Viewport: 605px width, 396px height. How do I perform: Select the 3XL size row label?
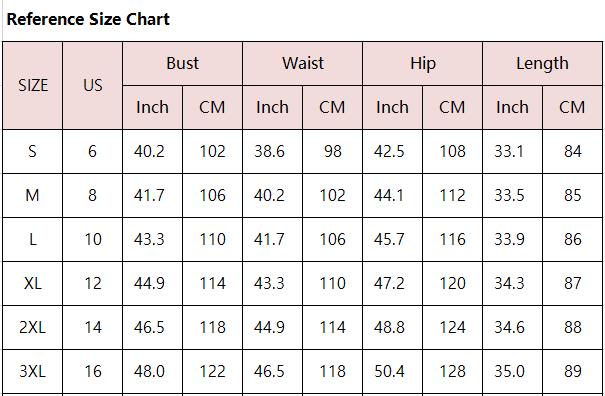[32, 371]
